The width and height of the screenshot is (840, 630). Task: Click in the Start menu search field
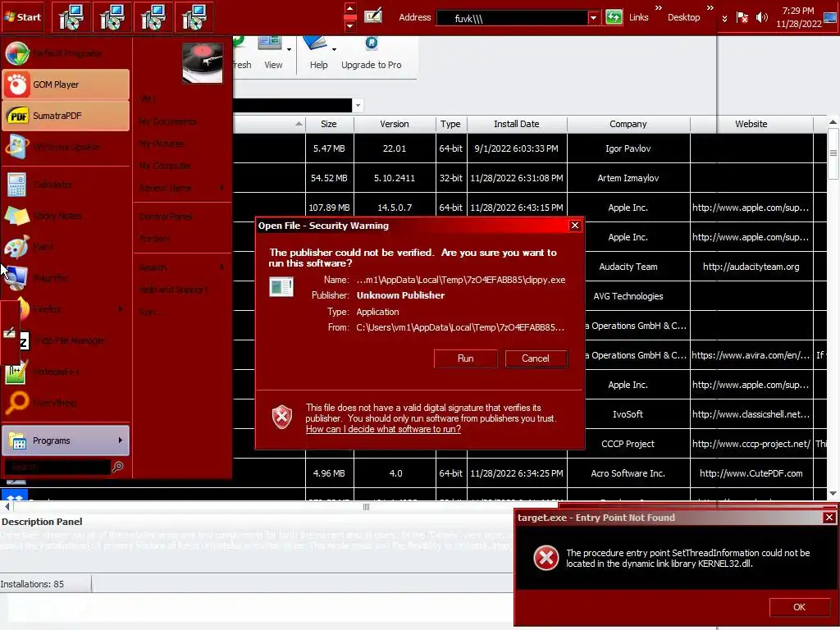57,467
